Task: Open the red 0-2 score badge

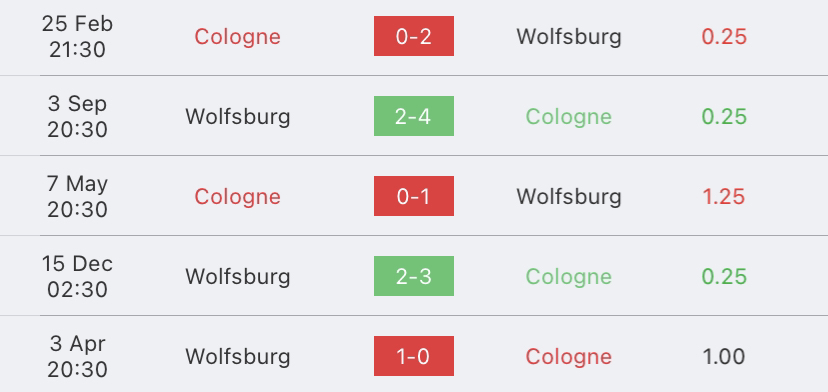Action: pos(413,36)
